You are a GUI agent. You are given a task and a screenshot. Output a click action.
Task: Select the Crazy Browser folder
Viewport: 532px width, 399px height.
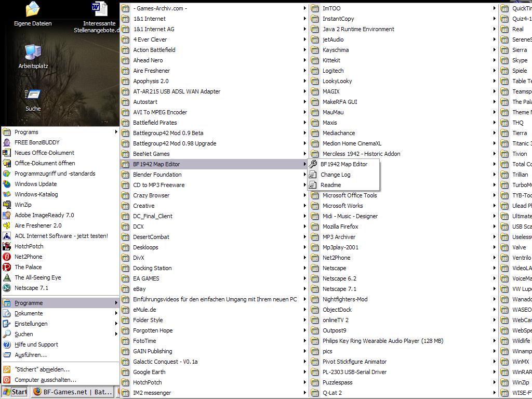[x=214, y=195]
